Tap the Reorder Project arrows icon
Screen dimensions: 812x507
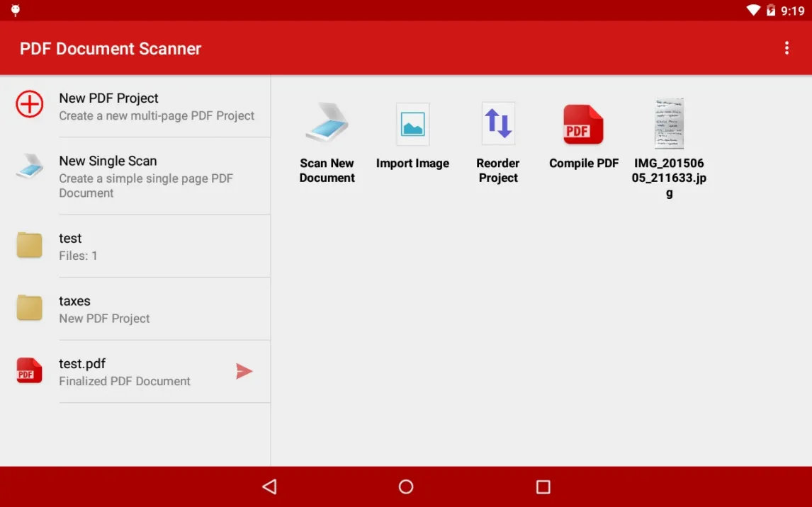click(x=498, y=124)
